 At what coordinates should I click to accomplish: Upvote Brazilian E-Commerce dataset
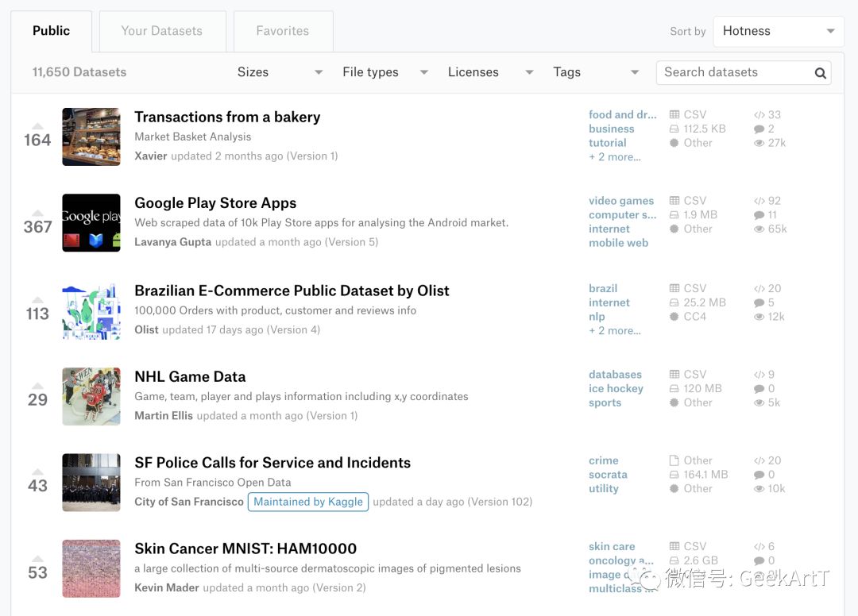pyautogui.click(x=37, y=299)
